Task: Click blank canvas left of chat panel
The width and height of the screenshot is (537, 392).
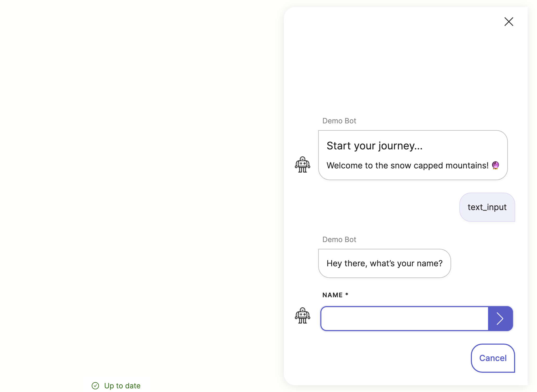Action: (x=141, y=182)
